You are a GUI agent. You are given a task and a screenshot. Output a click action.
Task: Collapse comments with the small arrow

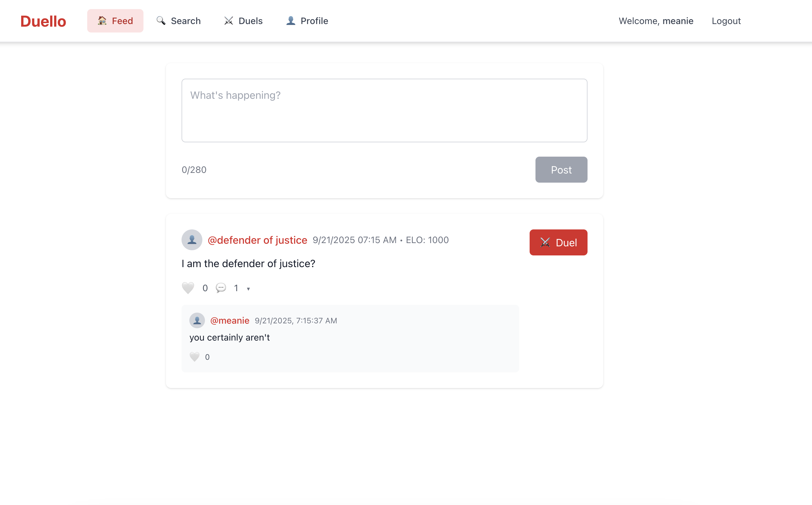pyautogui.click(x=248, y=289)
